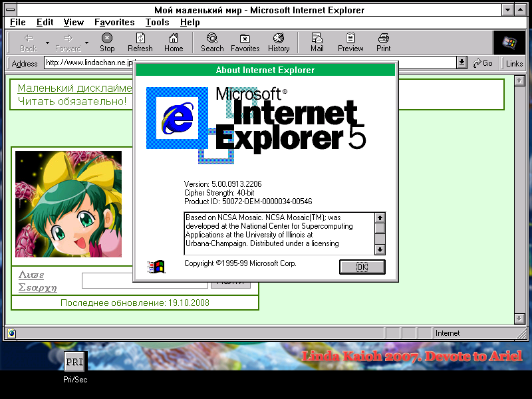532x399 pixels.
Task: Click OK to close the About dialog
Action: click(362, 267)
